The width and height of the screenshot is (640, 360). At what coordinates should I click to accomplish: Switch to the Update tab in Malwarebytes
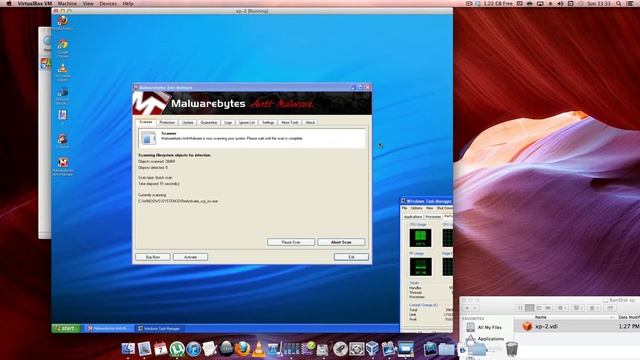tap(188, 122)
